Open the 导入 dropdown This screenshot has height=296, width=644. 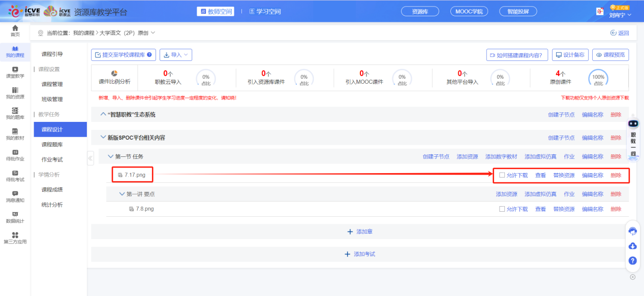pyautogui.click(x=176, y=55)
